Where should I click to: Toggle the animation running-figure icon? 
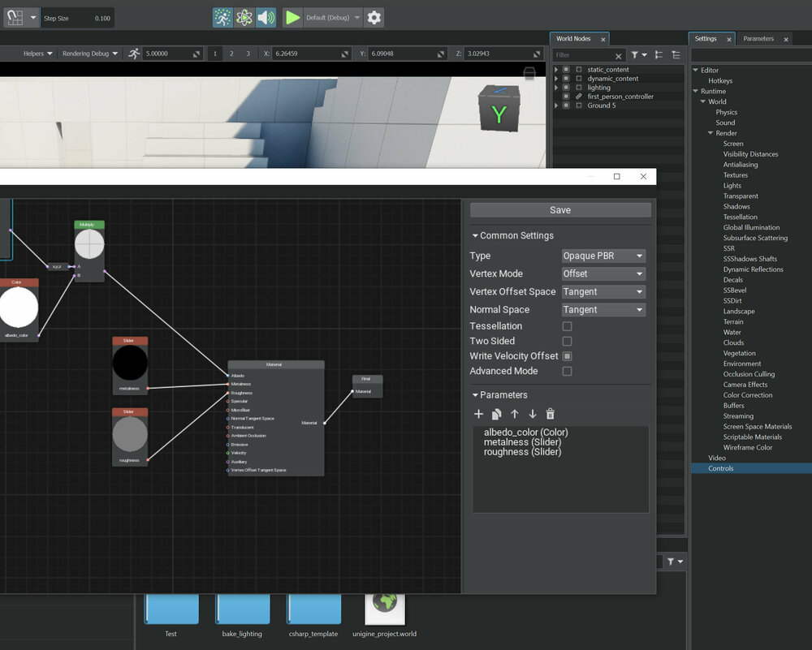coord(222,17)
